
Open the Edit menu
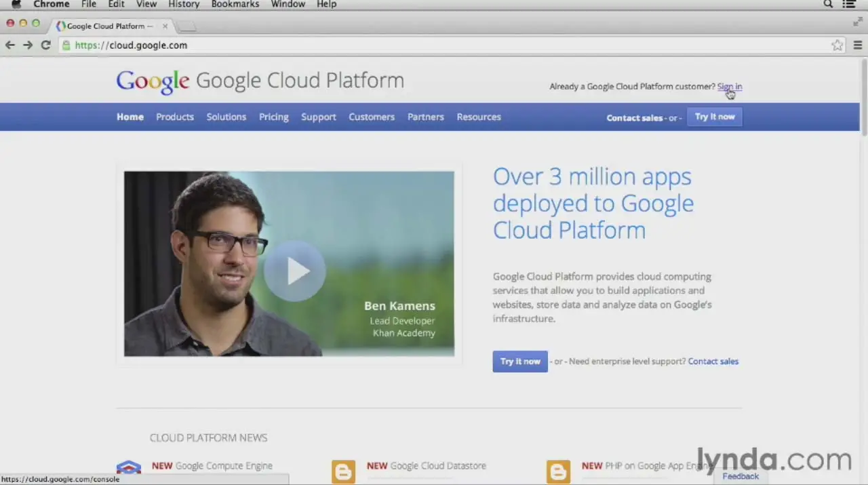click(116, 4)
